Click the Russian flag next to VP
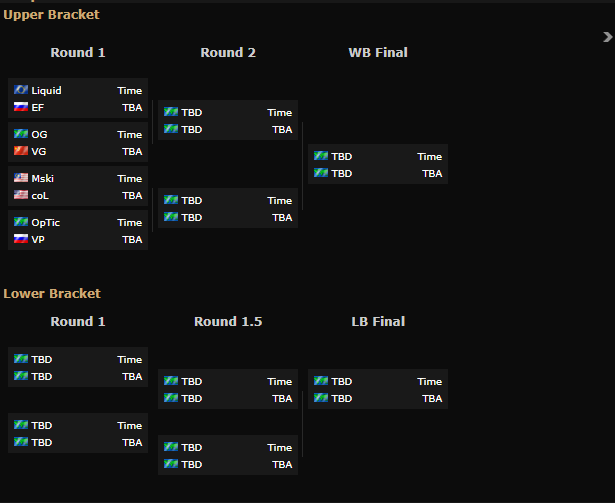Viewport: 615px width, 503px height. [x=20, y=239]
